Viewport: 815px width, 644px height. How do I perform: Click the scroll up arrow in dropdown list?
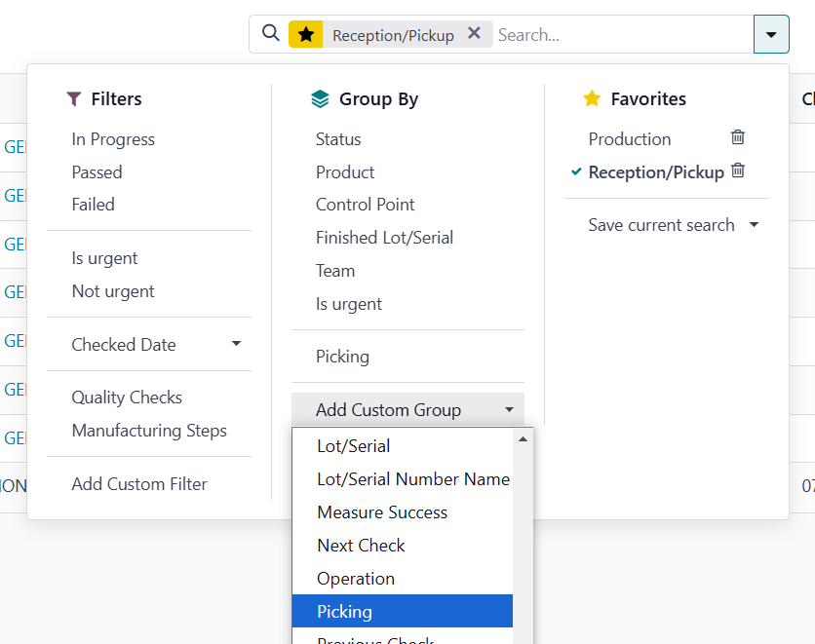tap(523, 439)
